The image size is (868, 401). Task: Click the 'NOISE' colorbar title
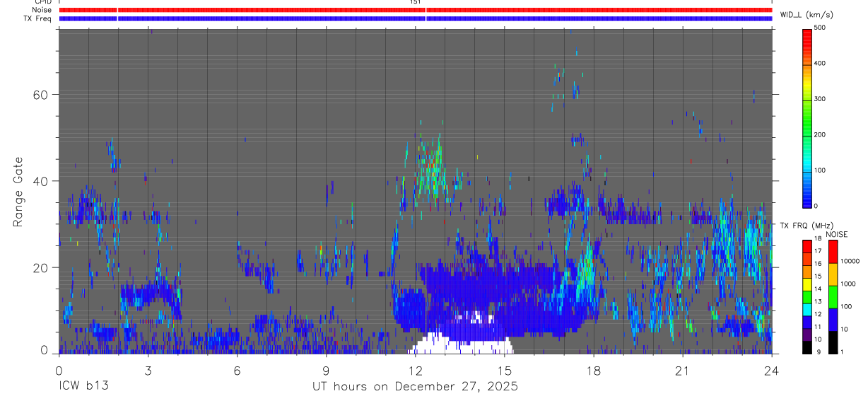tap(836, 234)
